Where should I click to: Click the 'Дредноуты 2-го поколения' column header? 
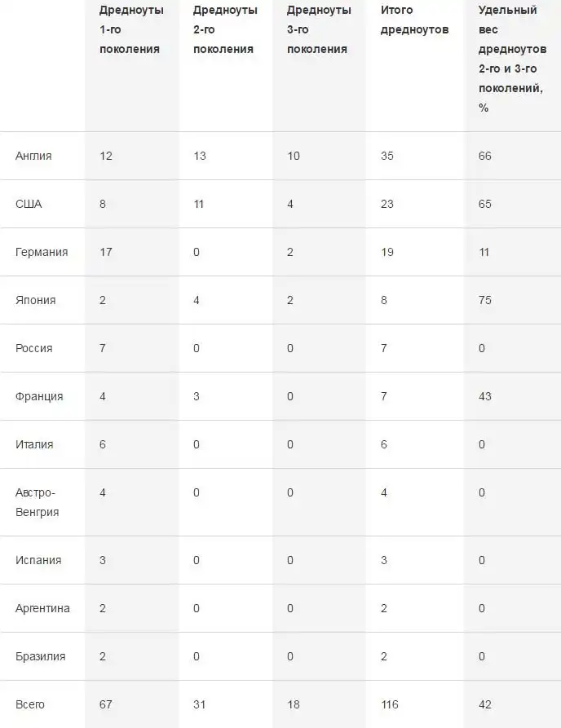click(224, 30)
